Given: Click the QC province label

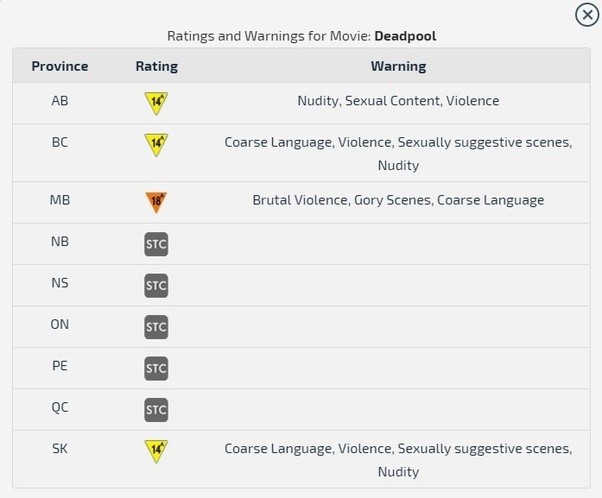Looking at the screenshot, I should (60, 407).
